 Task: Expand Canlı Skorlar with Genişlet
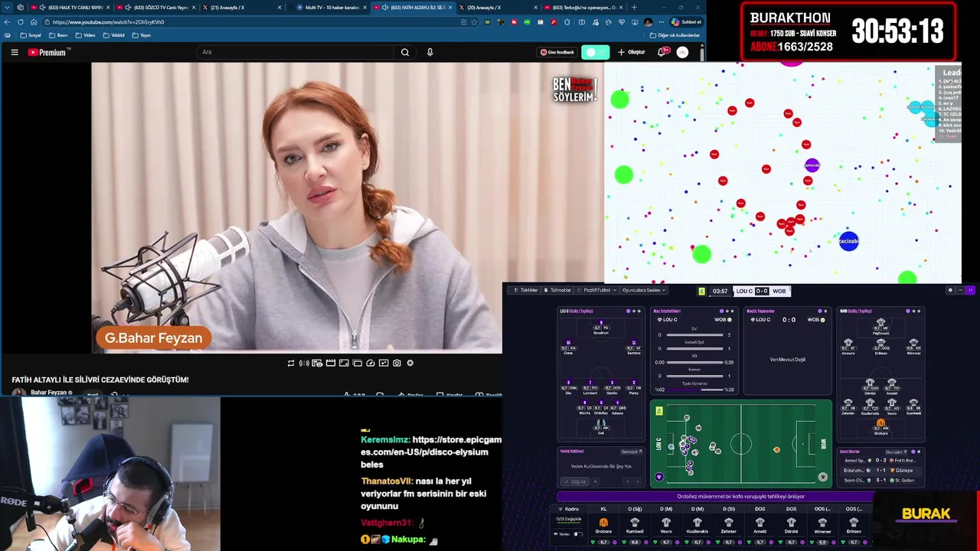[896, 452]
